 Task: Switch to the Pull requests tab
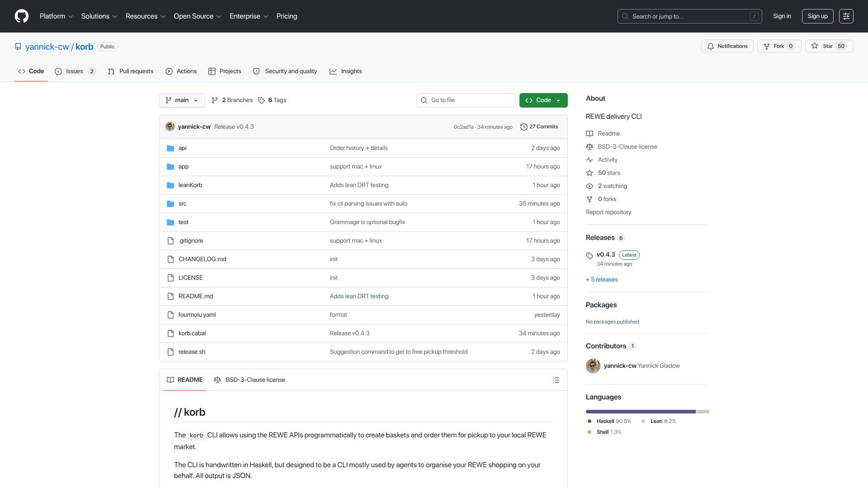131,71
